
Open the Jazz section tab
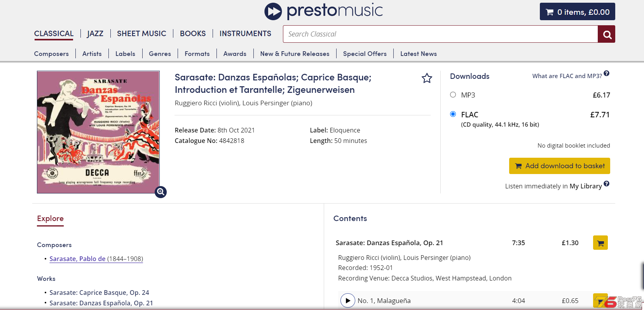pos(95,34)
